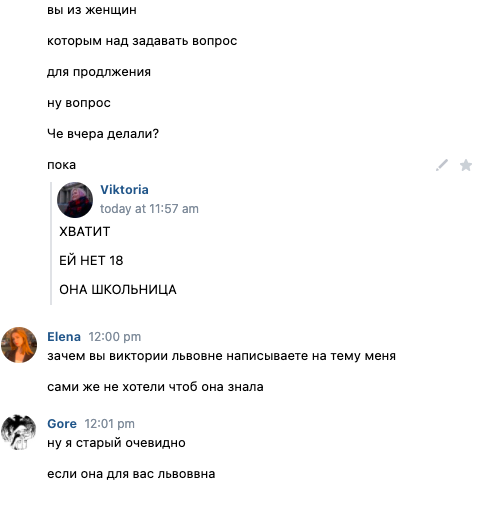Open the Gore sender name link
The image size is (503, 506).
(62, 424)
